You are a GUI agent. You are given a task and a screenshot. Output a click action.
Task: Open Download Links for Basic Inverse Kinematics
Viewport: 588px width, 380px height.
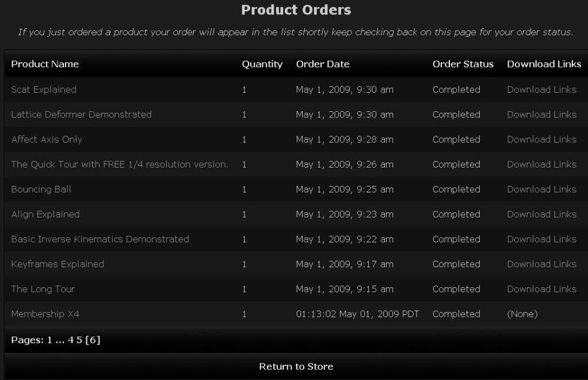(x=541, y=240)
